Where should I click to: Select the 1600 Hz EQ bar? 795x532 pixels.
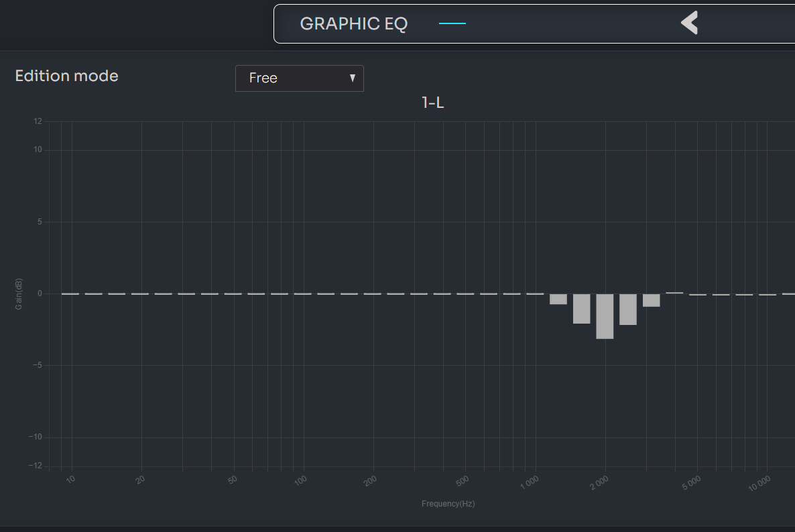pos(581,308)
